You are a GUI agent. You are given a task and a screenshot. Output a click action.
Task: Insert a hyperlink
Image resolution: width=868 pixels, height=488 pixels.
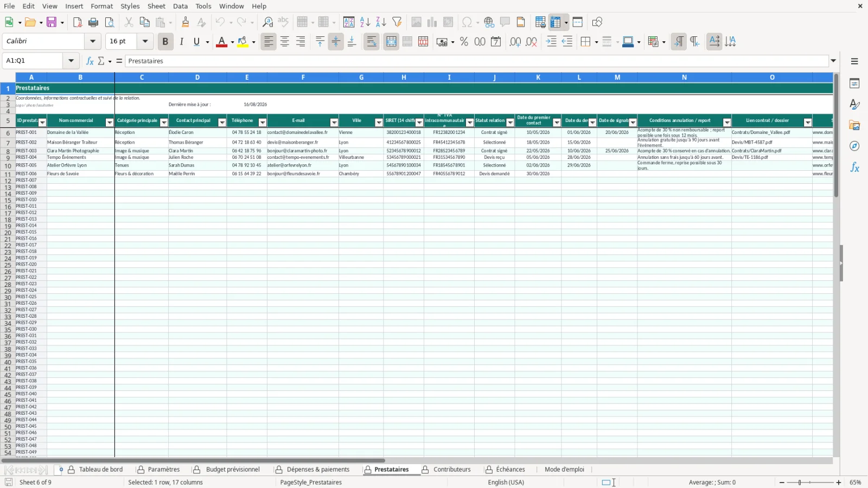click(489, 22)
